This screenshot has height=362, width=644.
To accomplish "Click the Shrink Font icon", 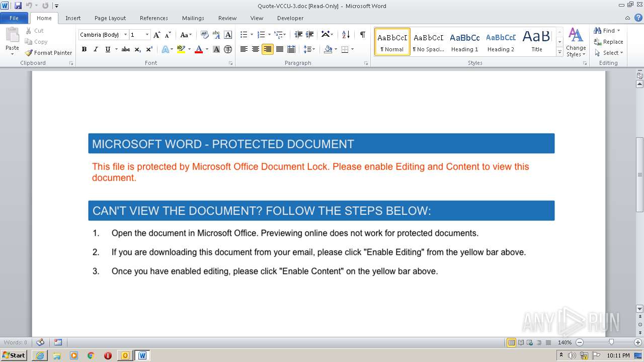I will coord(168,35).
